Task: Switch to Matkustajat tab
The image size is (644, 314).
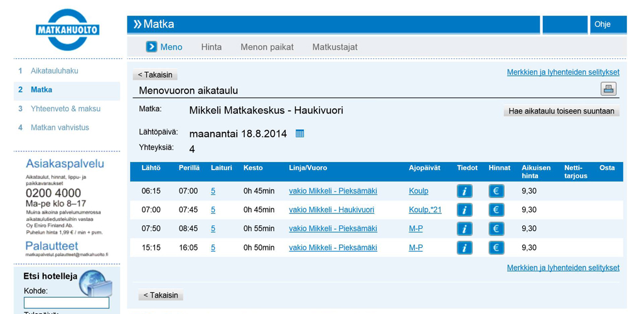Action: click(x=335, y=47)
